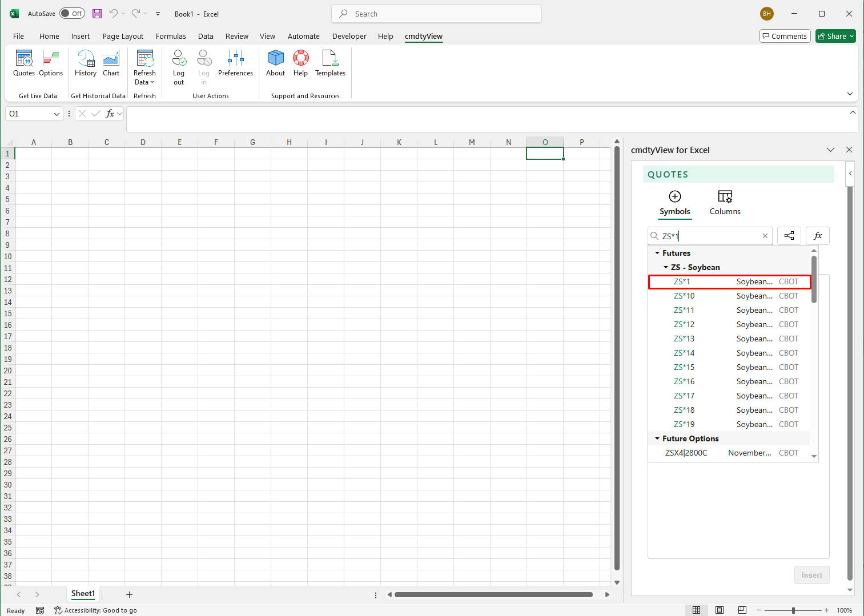Image resolution: width=864 pixels, height=616 pixels.
Task: Click the Search box in title bar
Action: click(436, 14)
